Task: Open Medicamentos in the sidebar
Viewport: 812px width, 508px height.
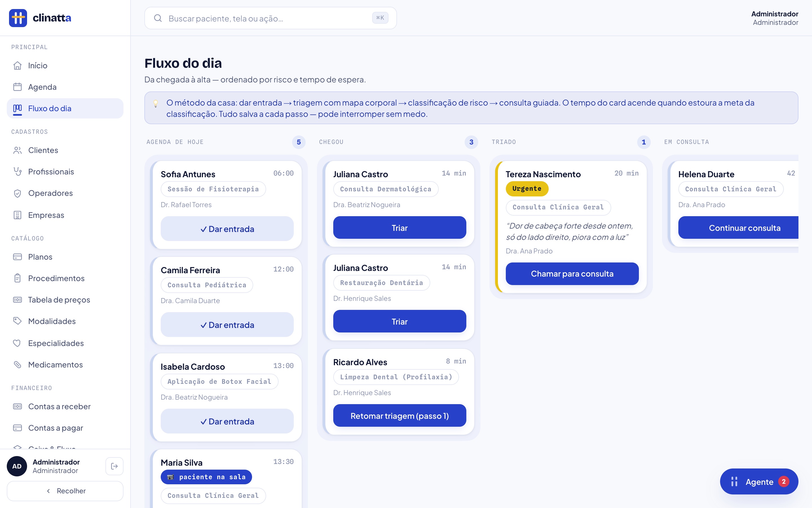Action: pos(65,365)
